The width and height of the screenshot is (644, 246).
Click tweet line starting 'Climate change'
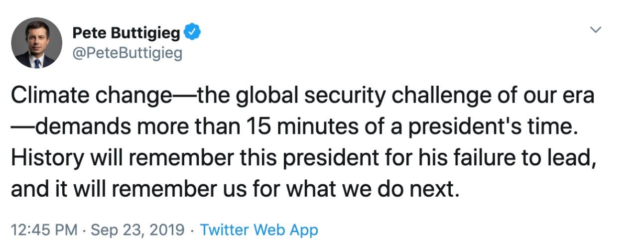pyautogui.click(x=302, y=95)
